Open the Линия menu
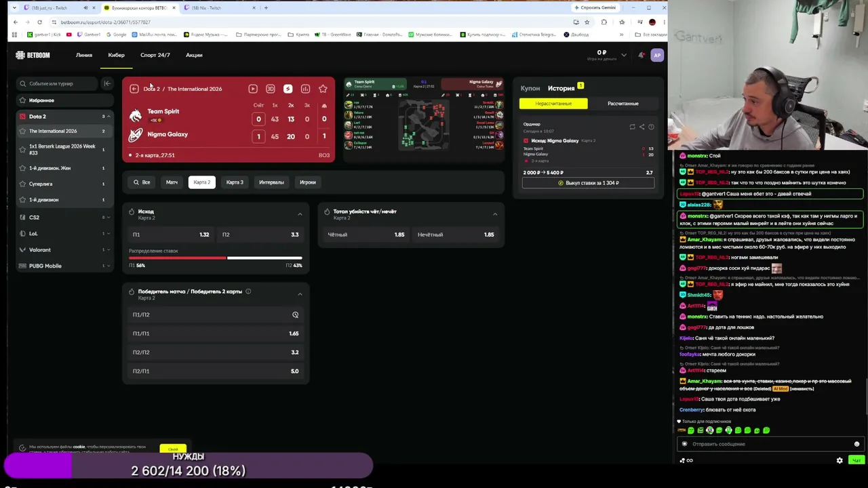The image size is (868, 488). coord(84,55)
